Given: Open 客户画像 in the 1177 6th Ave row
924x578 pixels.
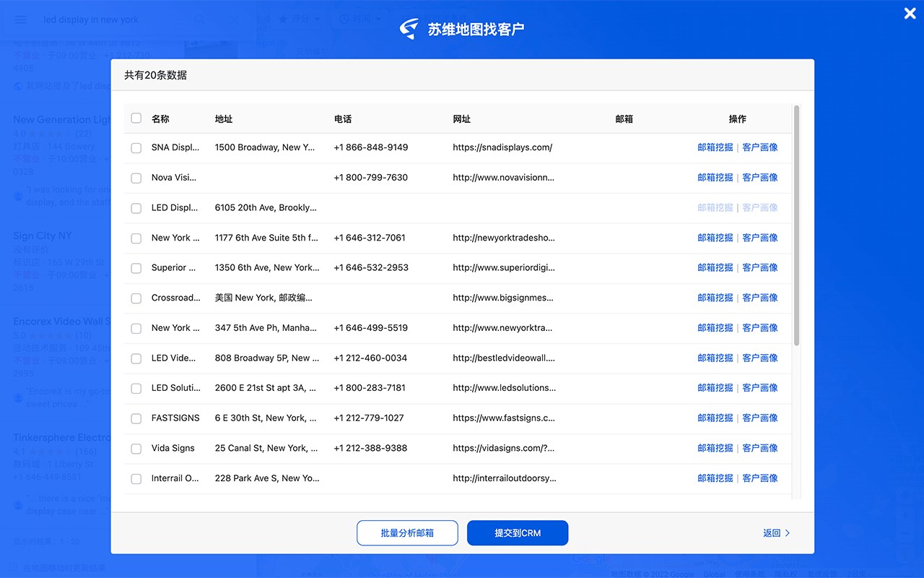Looking at the screenshot, I should [760, 238].
